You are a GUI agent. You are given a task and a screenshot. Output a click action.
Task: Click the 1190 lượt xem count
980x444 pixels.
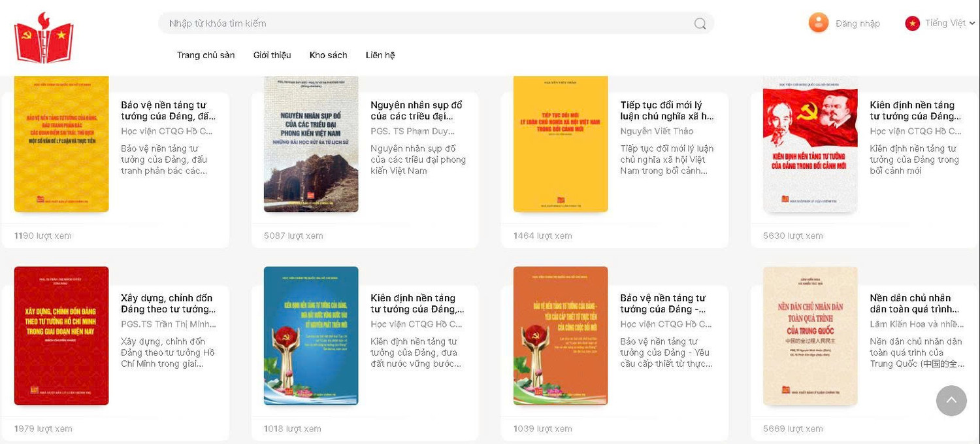[43, 236]
